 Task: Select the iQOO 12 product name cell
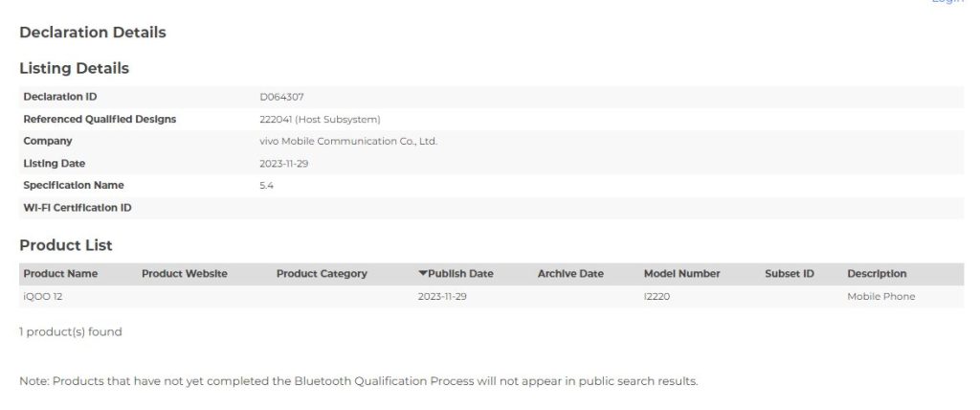pos(43,297)
